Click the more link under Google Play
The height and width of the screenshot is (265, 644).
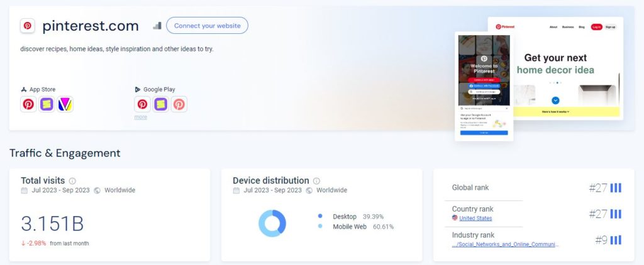tap(140, 117)
